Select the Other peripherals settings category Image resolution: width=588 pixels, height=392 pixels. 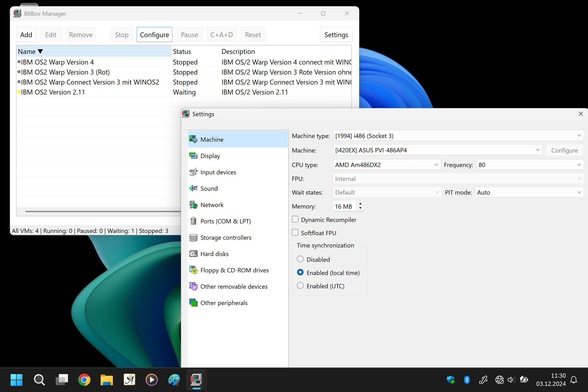pos(238,303)
